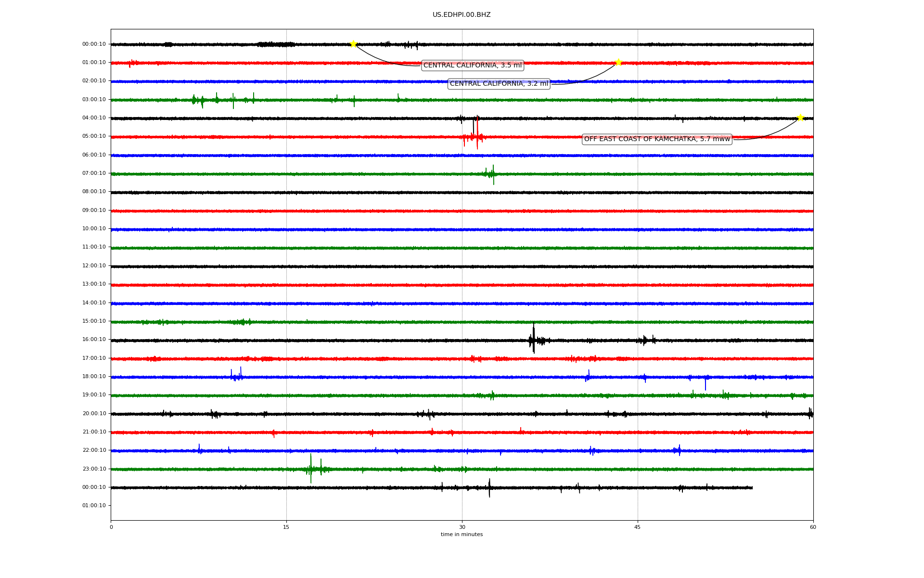Click the 30 tick on time axis
The image size is (924, 578).
[462, 527]
